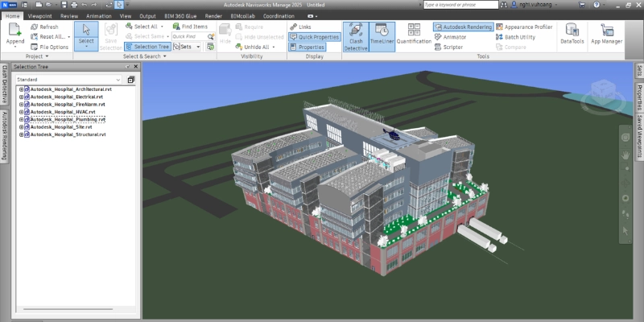Toggle the Links display
Viewport: 644px width, 322px height.
pyautogui.click(x=300, y=27)
